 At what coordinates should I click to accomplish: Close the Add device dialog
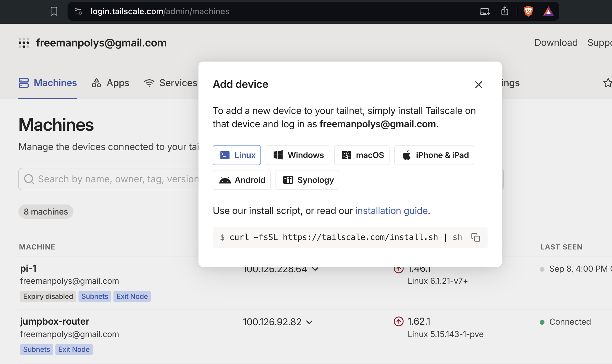click(x=479, y=85)
